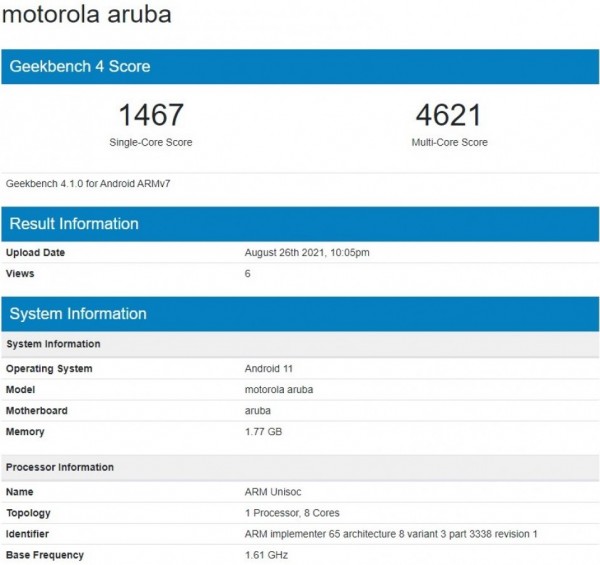Click the 'Motherboard' row label
600x565 pixels.
click(37, 410)
